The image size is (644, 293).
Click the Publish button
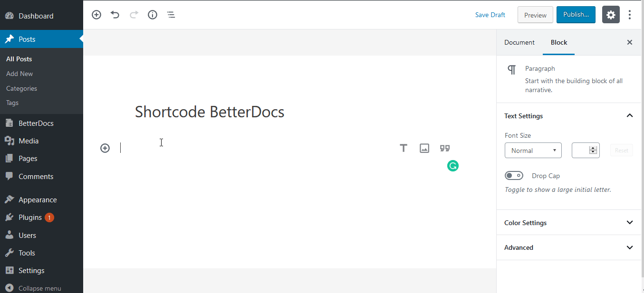pyautogui.click(x=576, y=15)
